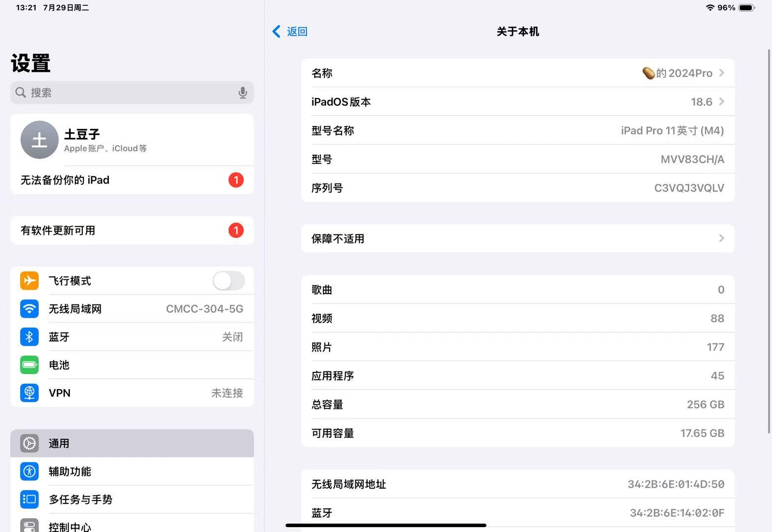Tap the General gear icon
The height and width of the screenshot is (532, 772).
[x=30, y=443]
